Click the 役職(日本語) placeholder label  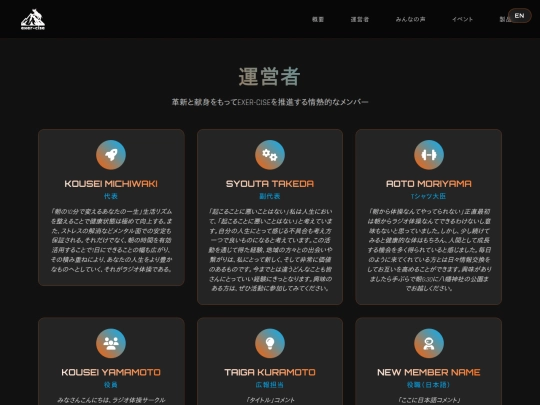(428, 385)
